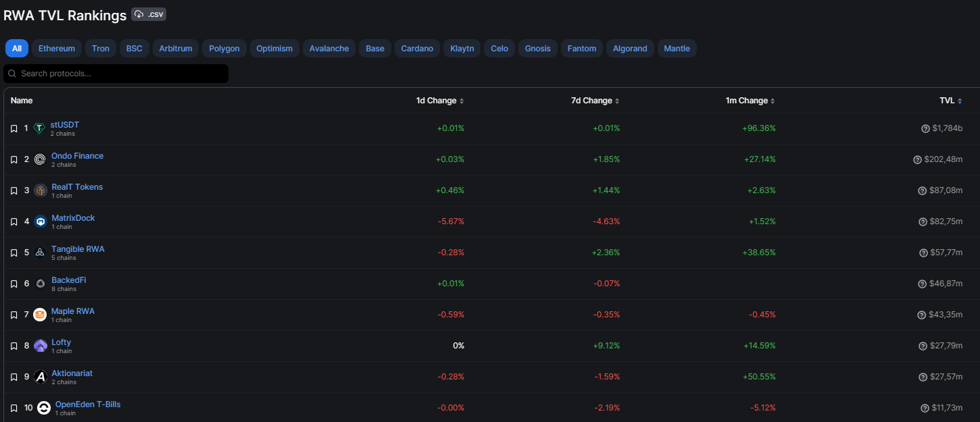Click the help icon beside $43,35m TVL
980x422 pixels.
[x=922, y=315]
